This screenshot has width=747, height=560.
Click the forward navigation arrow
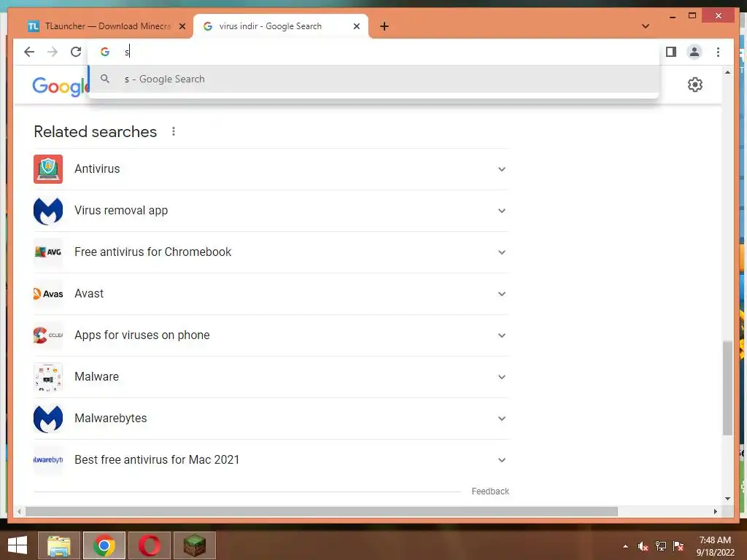(53, 52)
